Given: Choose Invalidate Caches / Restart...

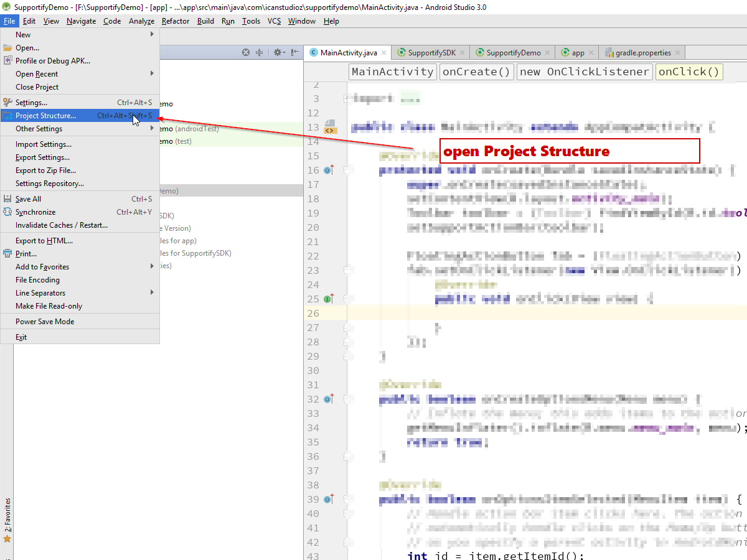Looking at the screenshot, I should 80,225.
